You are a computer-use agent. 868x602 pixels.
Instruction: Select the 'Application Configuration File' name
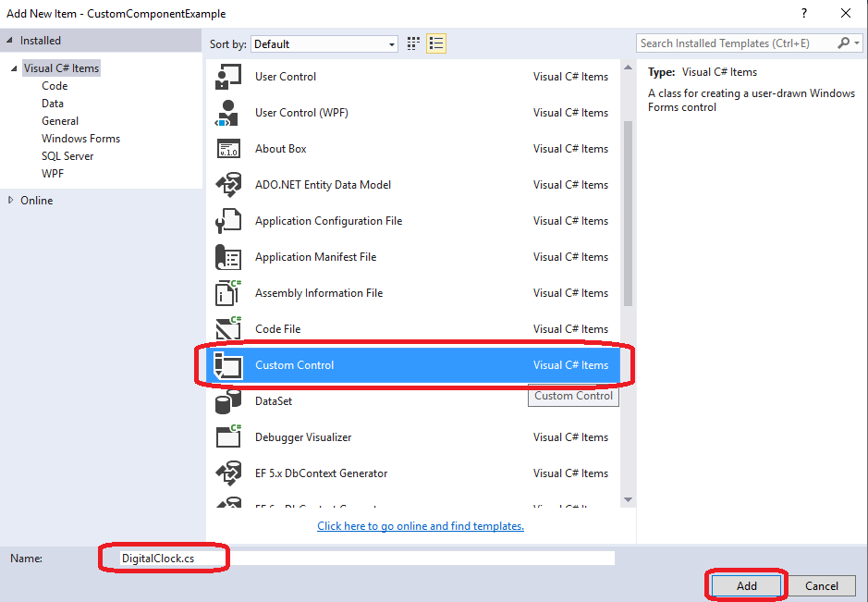point(329,220)
